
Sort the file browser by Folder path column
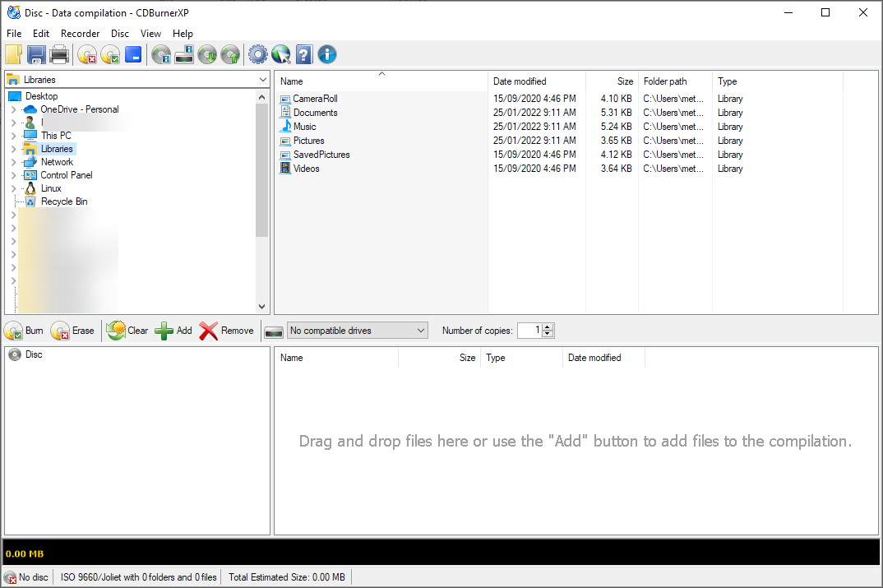[675, 81]
